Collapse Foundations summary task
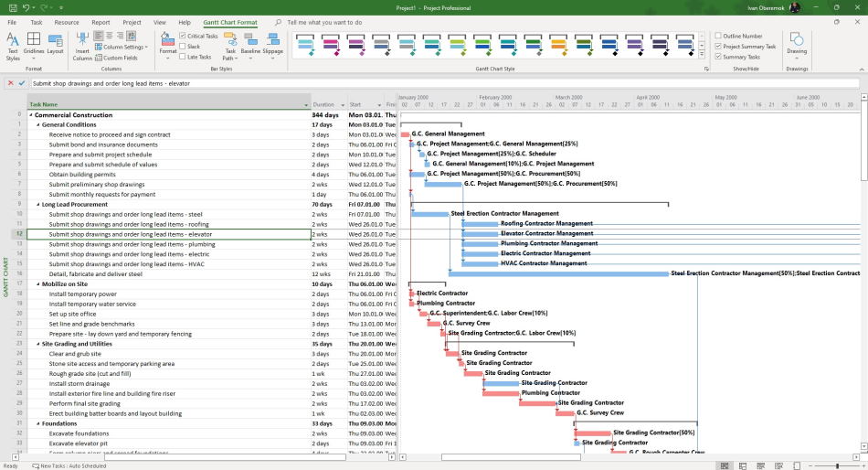The image size is (868, 470). click(38, 424)
